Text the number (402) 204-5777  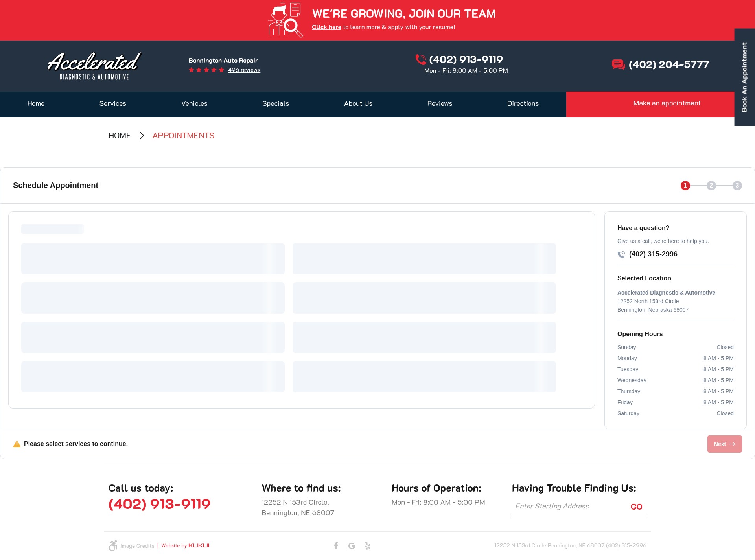coord(668,64)
